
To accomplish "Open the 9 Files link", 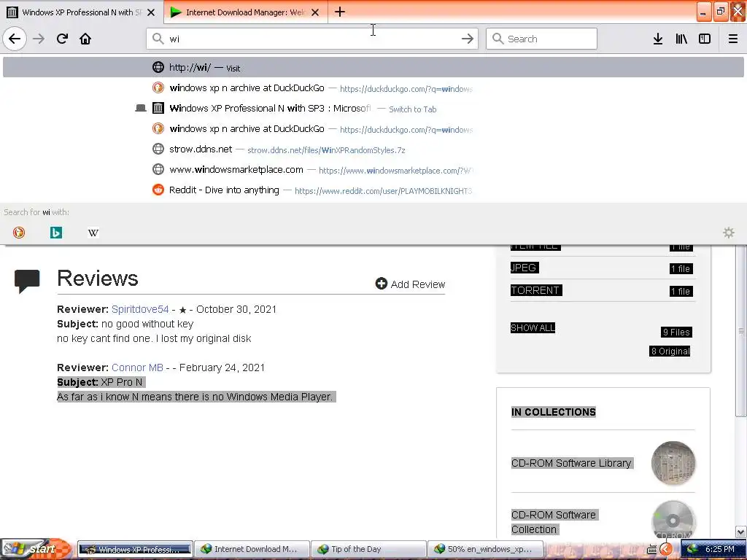I will (x=676, y=332).
